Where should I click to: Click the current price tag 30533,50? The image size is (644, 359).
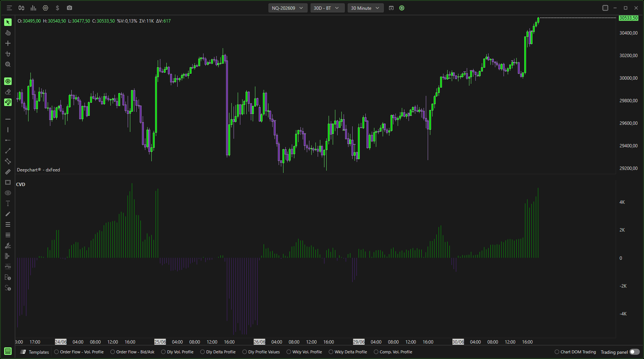[x=628, y=18]
